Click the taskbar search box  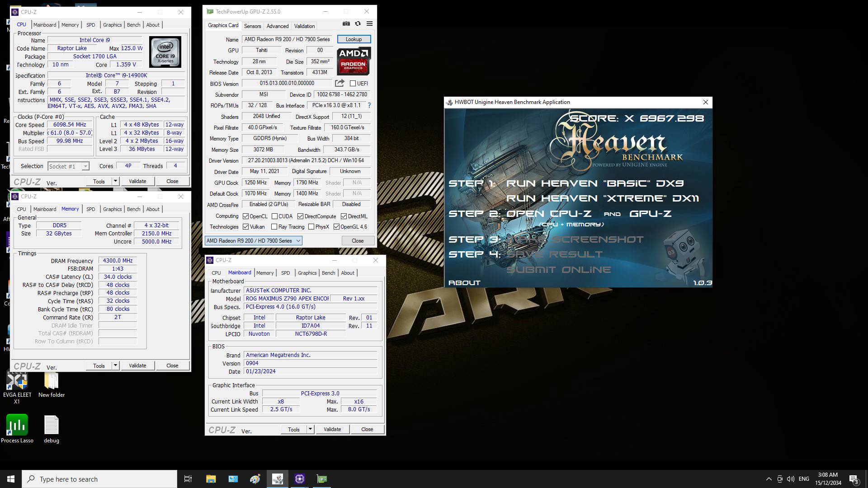pos(99,479)
